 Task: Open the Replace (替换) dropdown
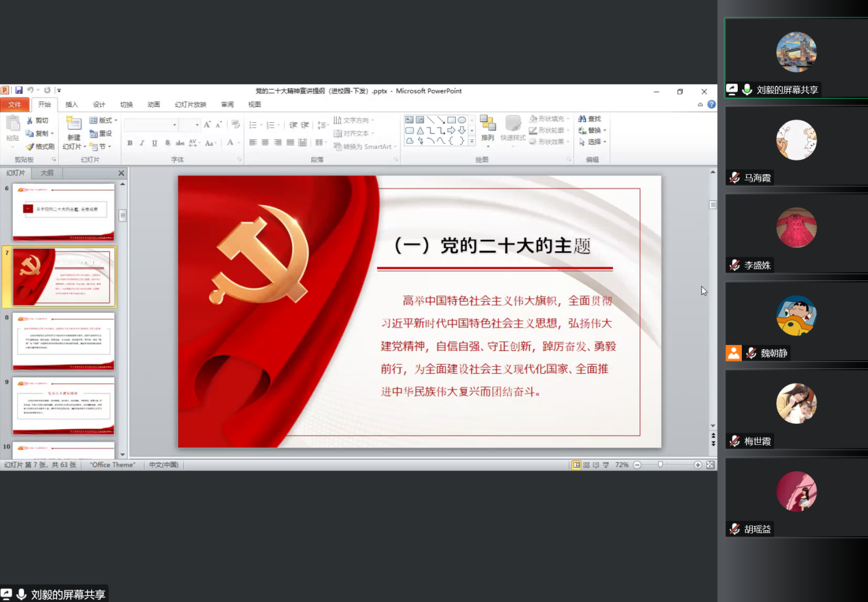pos(592,130)
